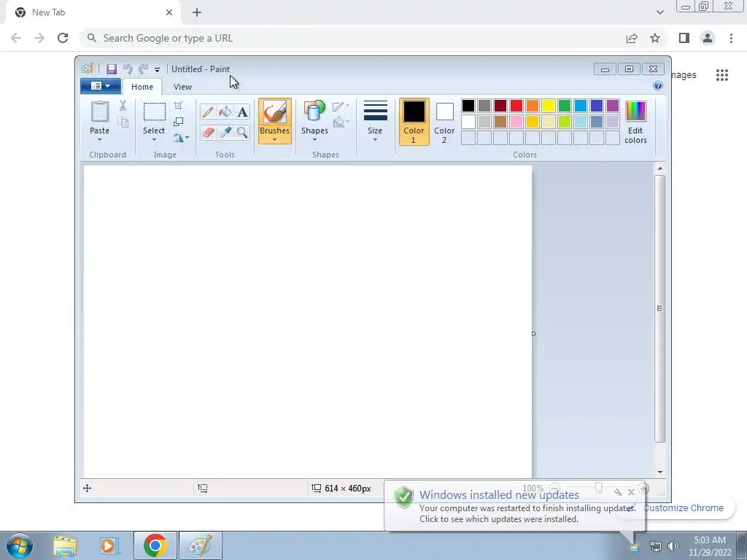
Task: Select the Color picker eyedropper tool
Action: 225,132
